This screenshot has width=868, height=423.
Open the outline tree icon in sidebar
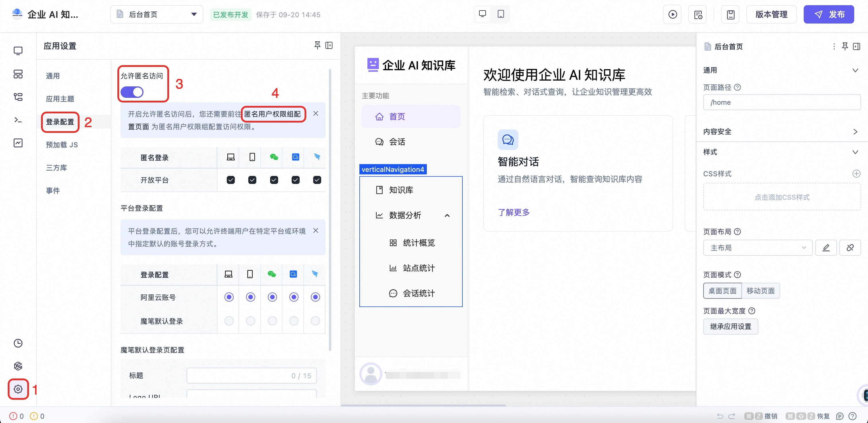[18, 97]
